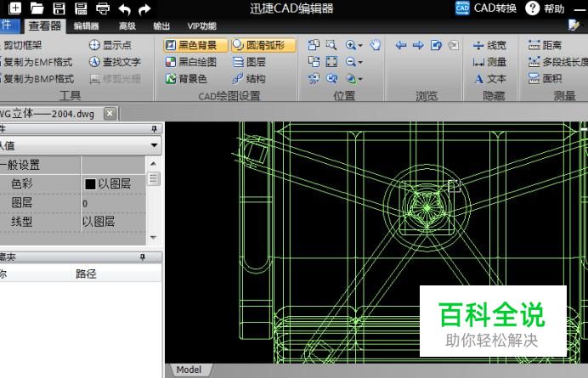Click the 图层 value field showing 0
588x378 pixels.
[x=113, y=203]
